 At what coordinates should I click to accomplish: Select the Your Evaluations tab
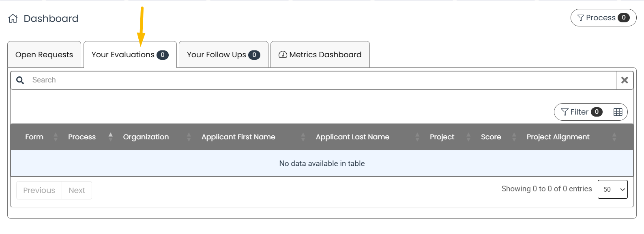(x=130, y=55)
